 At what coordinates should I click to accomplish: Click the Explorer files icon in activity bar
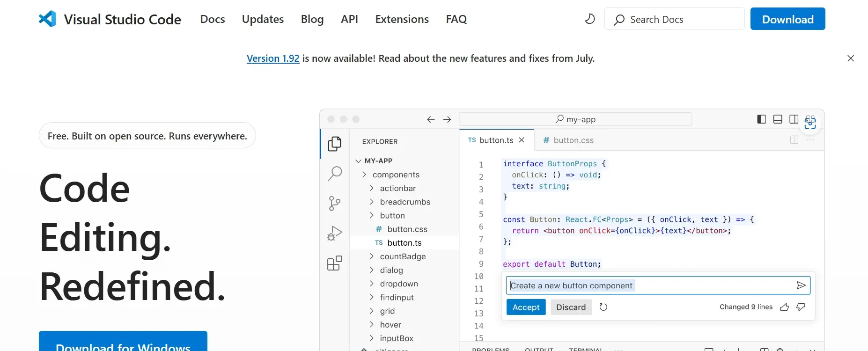334,144
